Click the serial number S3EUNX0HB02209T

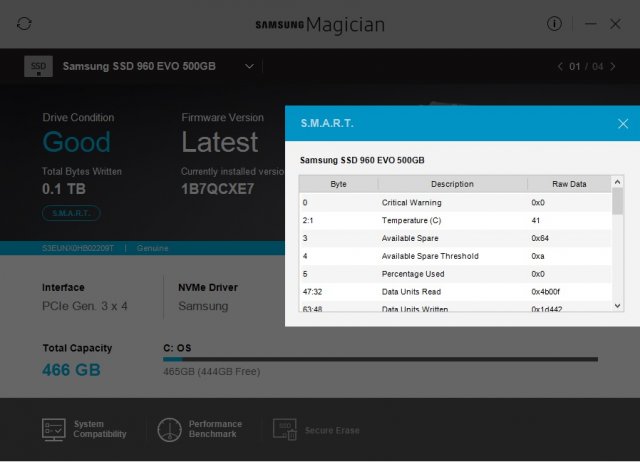coord(78,248)
